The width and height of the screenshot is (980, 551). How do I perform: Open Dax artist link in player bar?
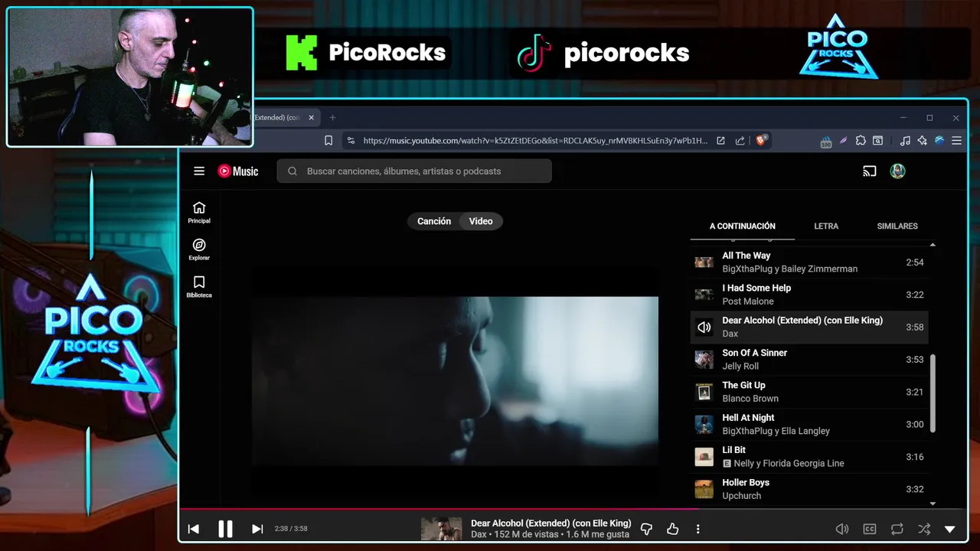pos(479,535)
